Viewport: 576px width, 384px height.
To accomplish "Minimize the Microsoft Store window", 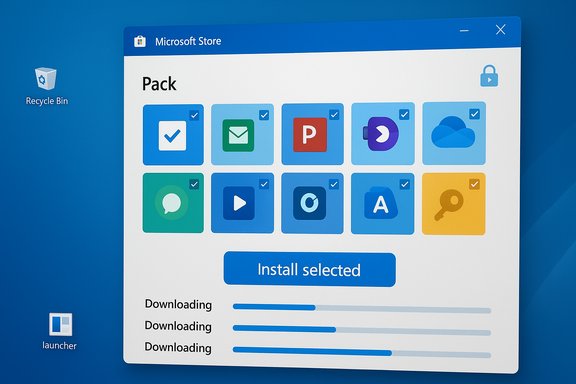I will click(x=464, y=30).
